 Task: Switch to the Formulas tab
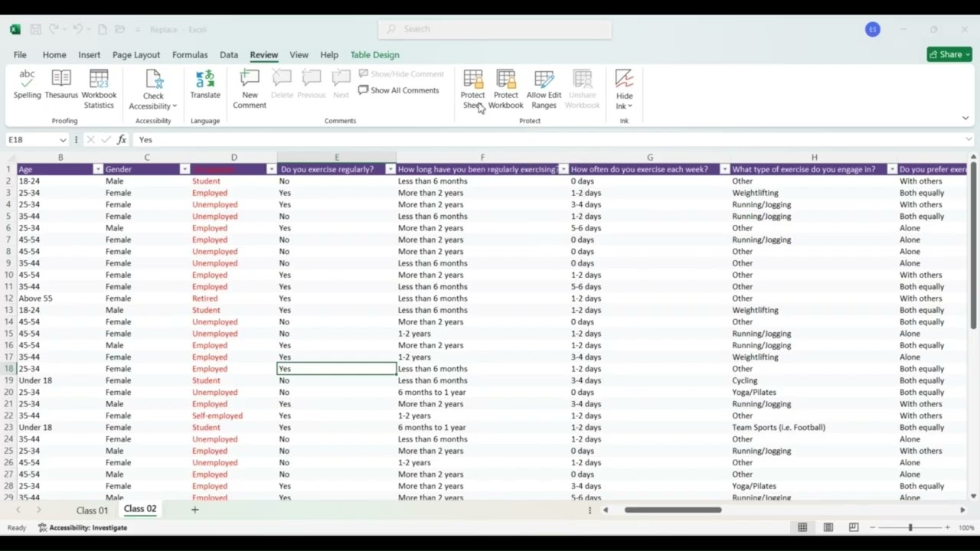(190, 55)
